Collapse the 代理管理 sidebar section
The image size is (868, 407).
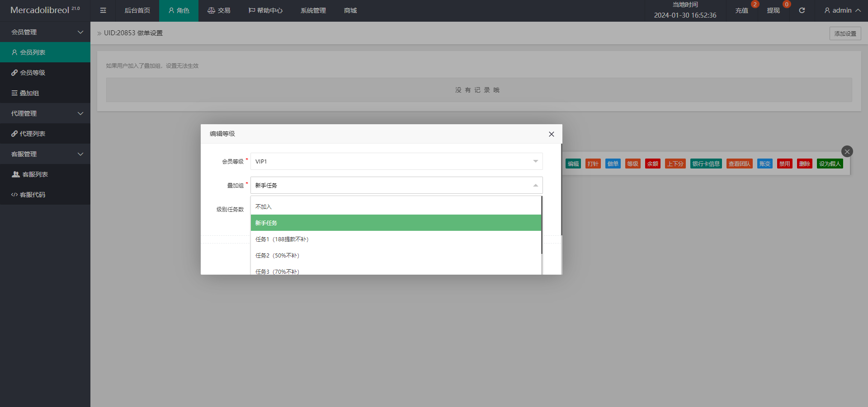coord(45,113)
